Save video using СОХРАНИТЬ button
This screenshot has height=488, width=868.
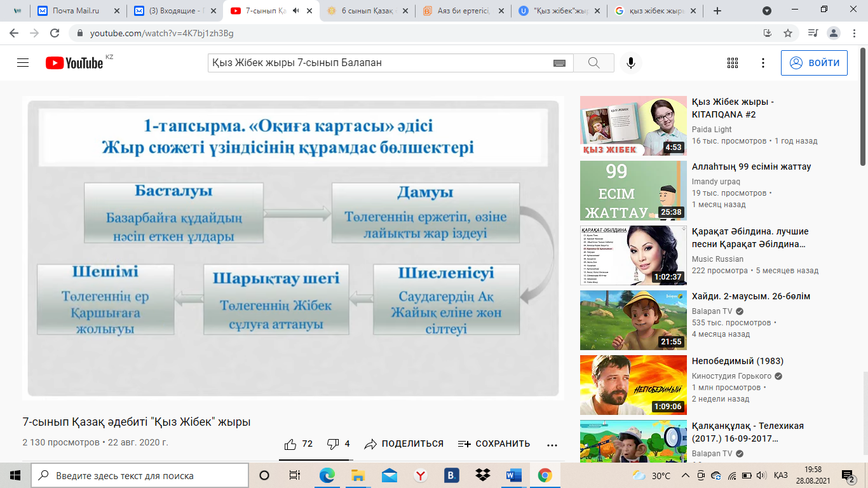[x=494, y=444]
